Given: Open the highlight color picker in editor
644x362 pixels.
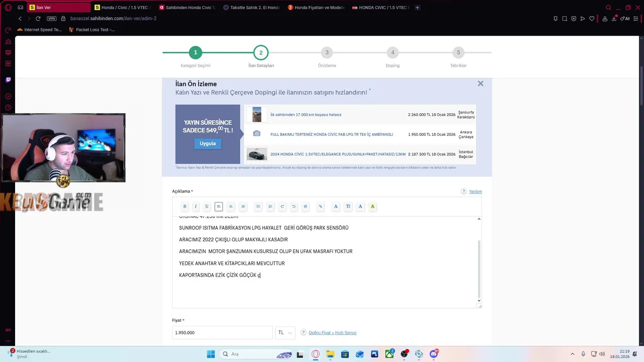Looking at the screenshot, I should 372,207.
